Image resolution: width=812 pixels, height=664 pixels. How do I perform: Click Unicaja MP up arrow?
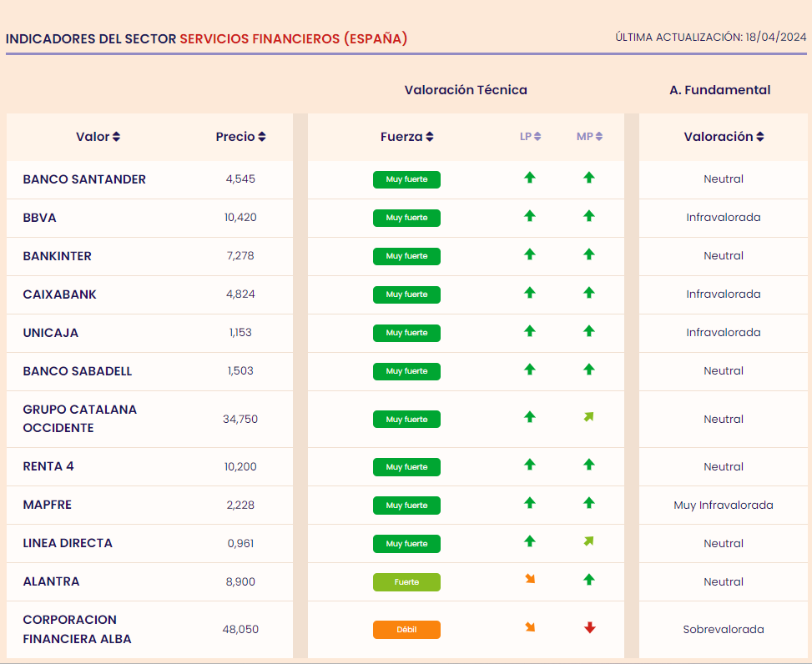(x=589, y=331)
